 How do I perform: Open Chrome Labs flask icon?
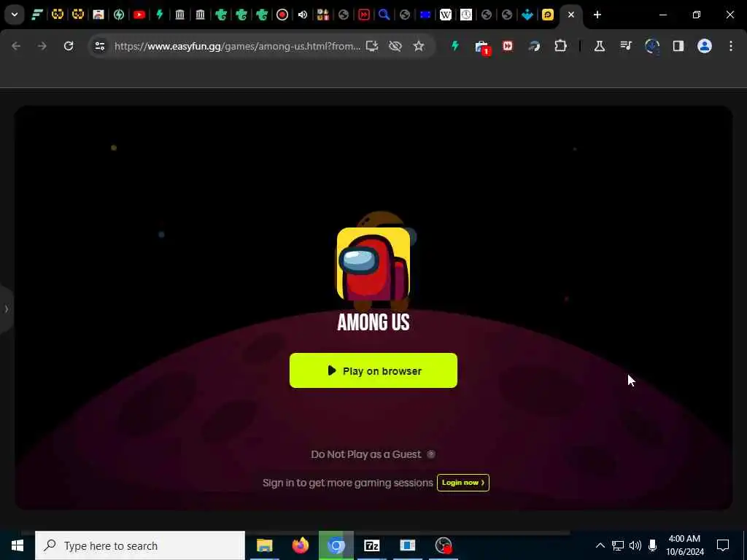600,46
